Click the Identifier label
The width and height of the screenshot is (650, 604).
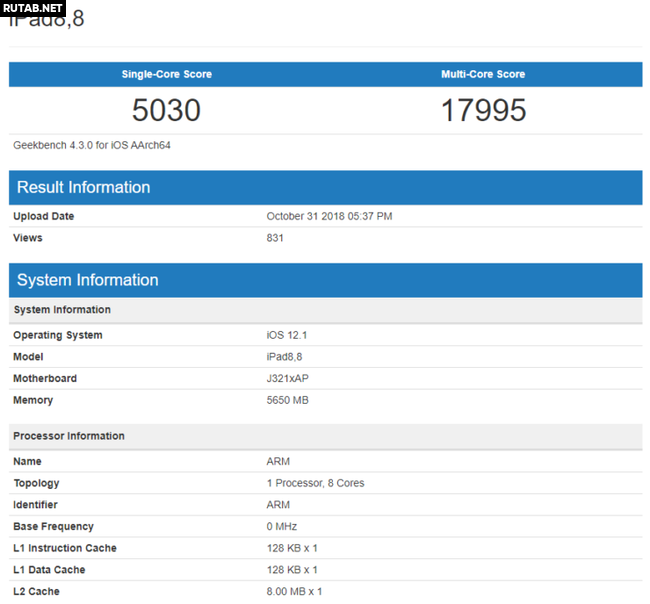(x=35, y=505)
